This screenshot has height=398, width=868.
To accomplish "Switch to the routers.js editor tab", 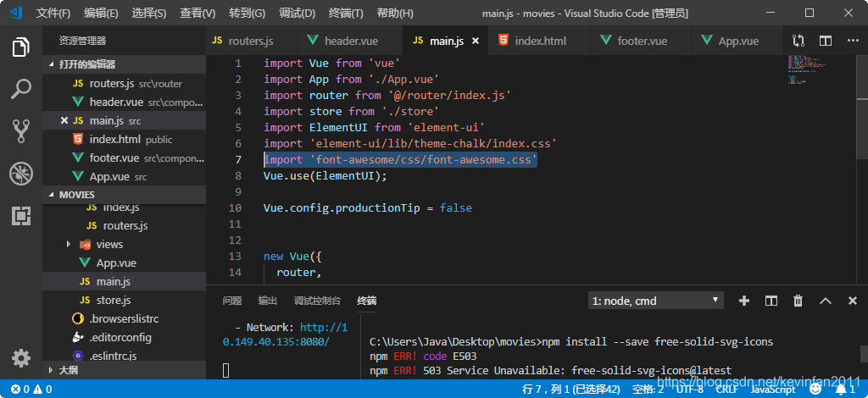I will [x=251, y=41].
